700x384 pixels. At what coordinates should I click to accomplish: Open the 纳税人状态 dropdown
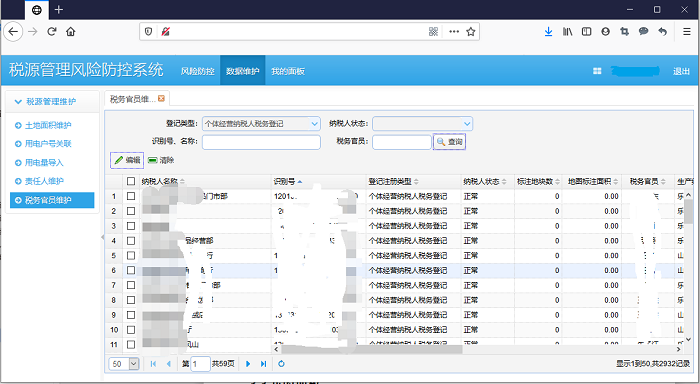coord(467,124)
